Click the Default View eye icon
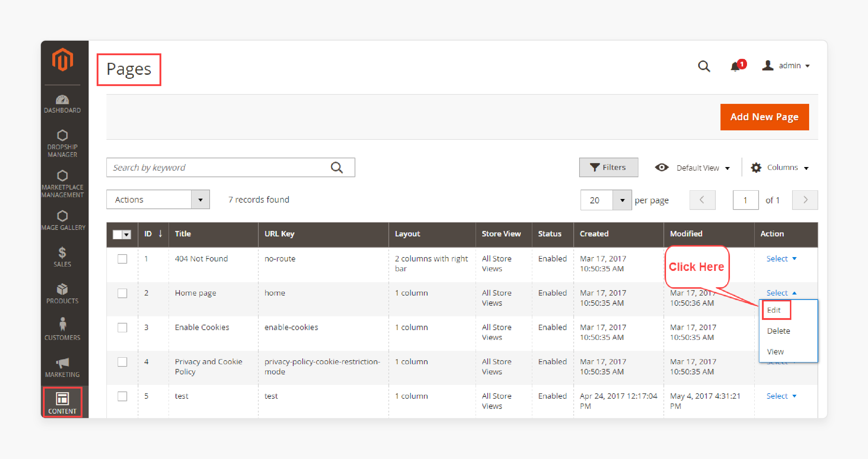Viewport: 868px width, 459px height. [x=662, y=167]
